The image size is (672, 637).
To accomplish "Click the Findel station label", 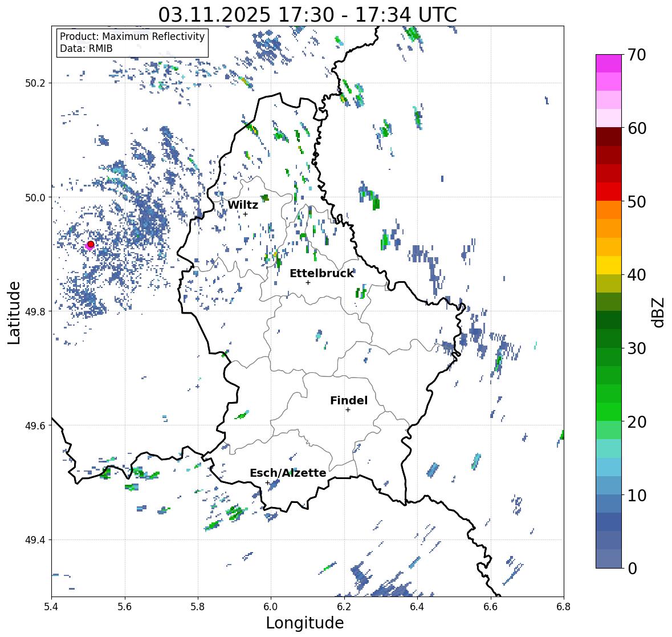I will (348, 400).
